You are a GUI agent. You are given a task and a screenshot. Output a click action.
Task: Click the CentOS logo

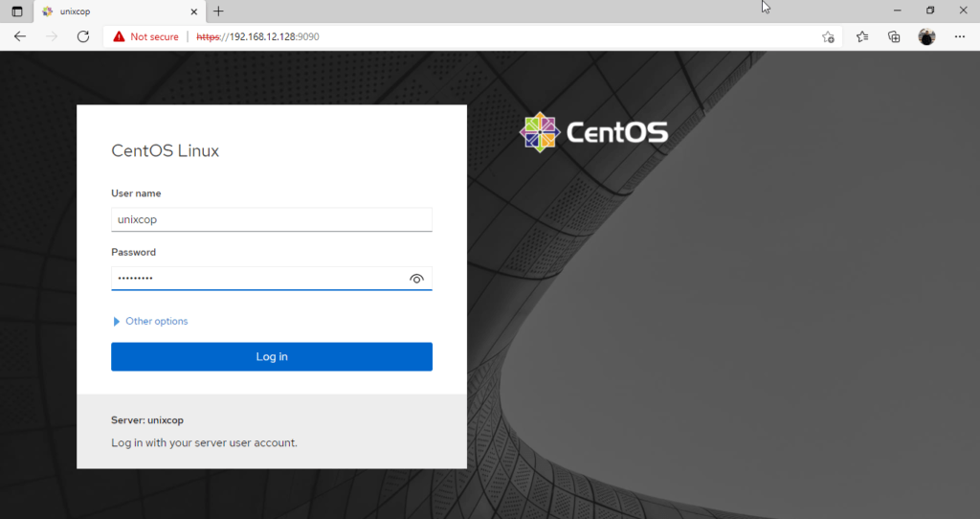point(593,132)
